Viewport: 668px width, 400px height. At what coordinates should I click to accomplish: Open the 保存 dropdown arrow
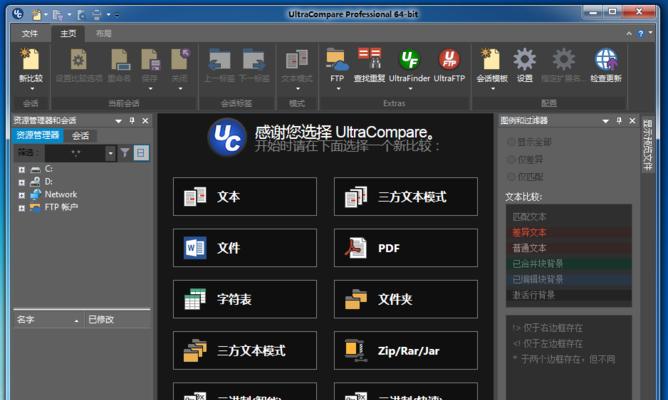(x=150, y=89)
